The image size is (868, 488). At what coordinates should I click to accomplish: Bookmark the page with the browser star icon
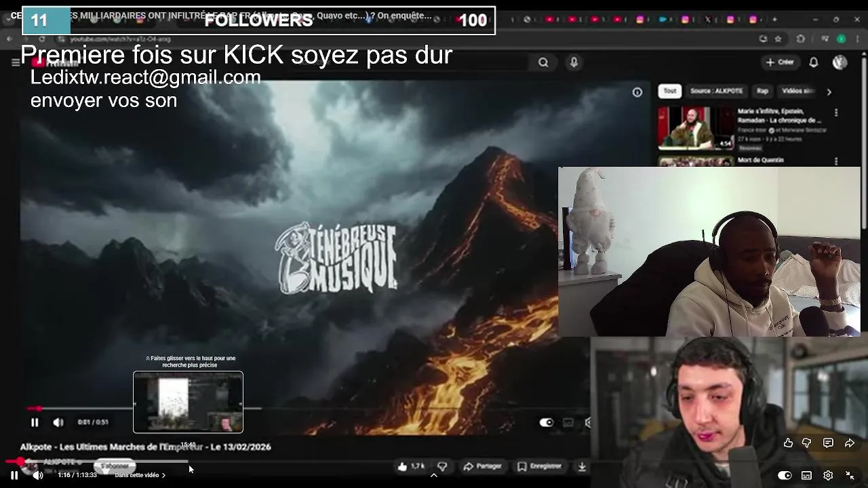[778, 39]
